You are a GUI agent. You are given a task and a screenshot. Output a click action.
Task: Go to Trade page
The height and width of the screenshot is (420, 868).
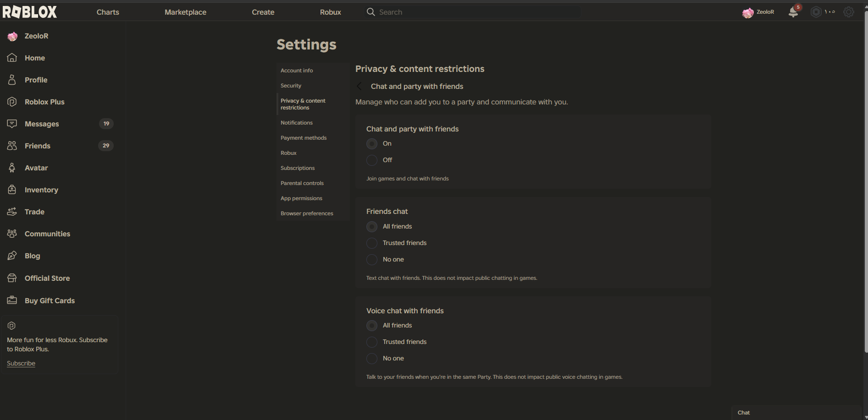click(x=35, y=212)
